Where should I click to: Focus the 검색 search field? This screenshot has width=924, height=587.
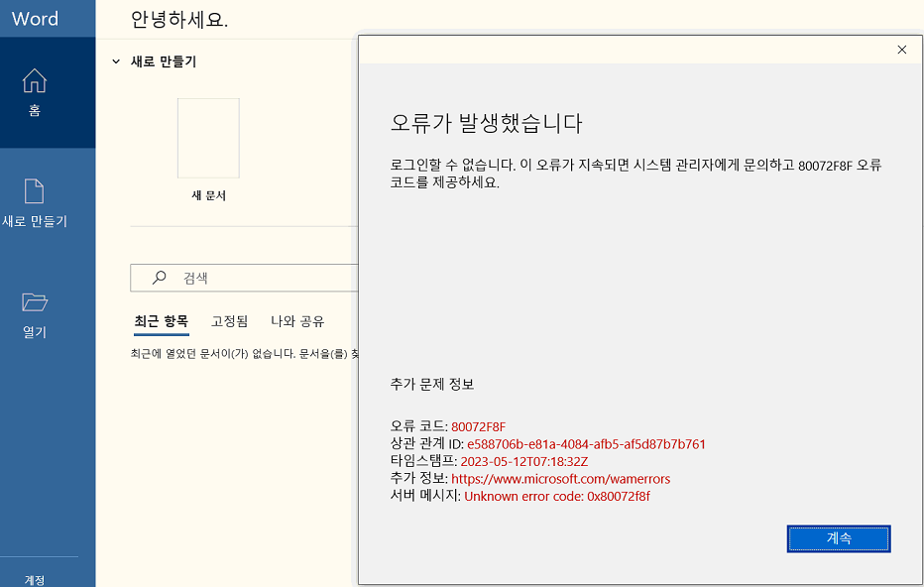244,278
